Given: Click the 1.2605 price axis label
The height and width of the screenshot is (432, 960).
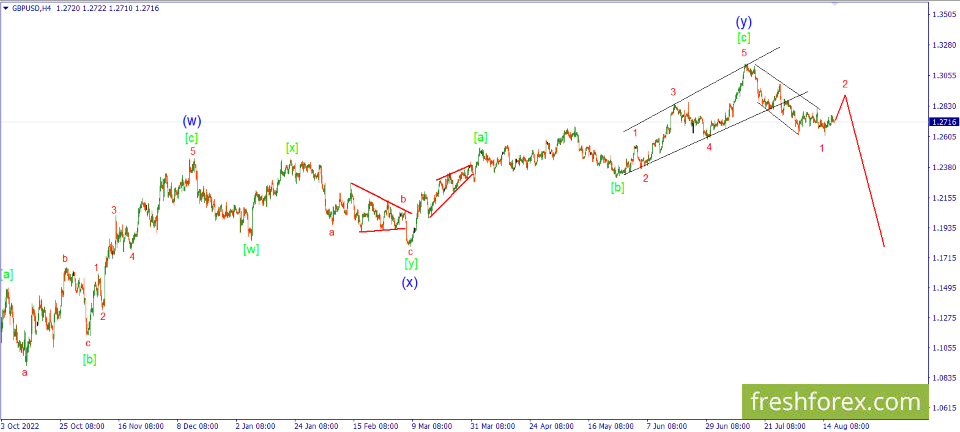Looking at the screenshot, I should pyautogui.click(x=943, y=137).
